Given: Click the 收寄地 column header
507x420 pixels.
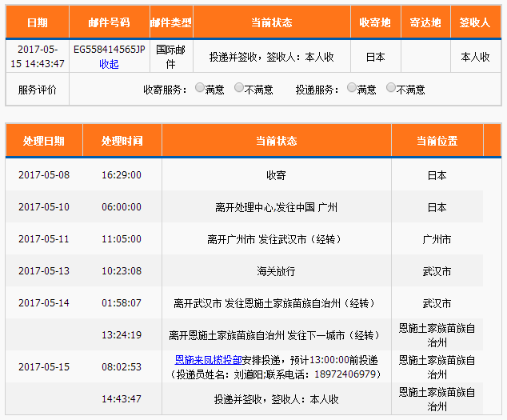Looking at the screenshot, I should pyautogui.click(x=375, y=22).
